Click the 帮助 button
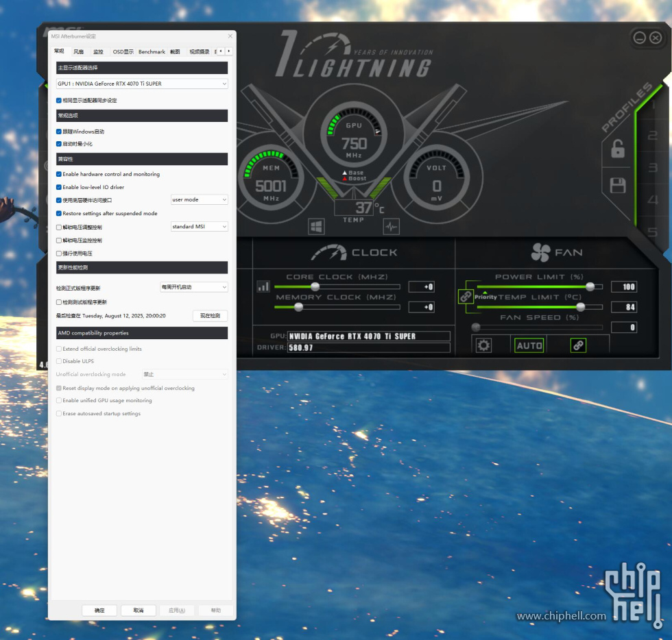This screenshot has height=640, width=672. click(x=215, y=610)
